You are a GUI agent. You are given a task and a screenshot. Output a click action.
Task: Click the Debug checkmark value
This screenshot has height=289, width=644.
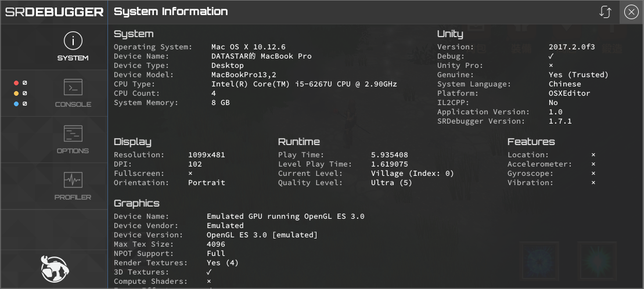pos(551,56)
